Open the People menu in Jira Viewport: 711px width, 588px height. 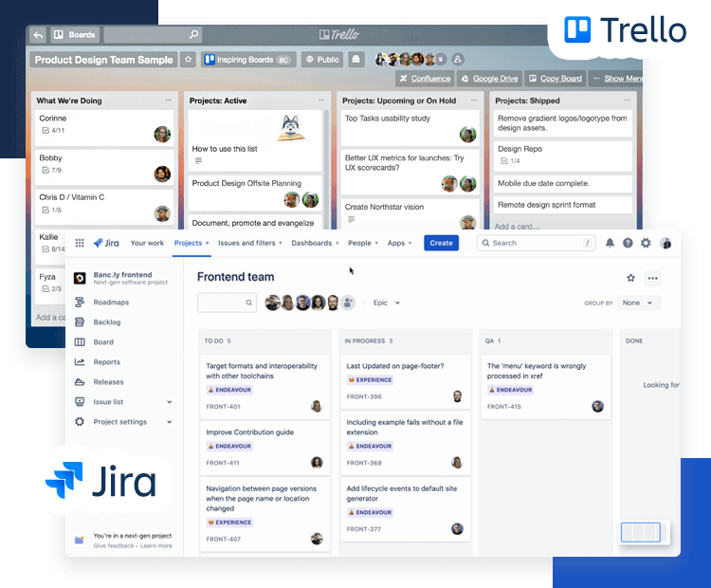point(363,243)
